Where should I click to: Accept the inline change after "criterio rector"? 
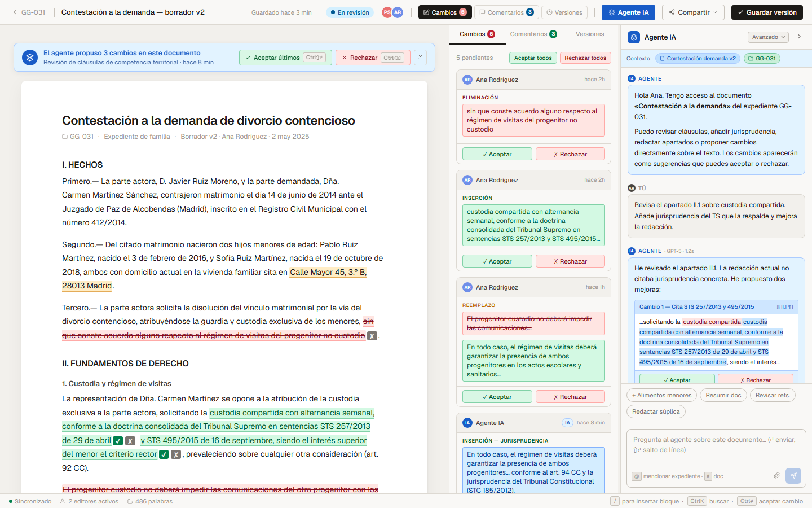[164, 454]
